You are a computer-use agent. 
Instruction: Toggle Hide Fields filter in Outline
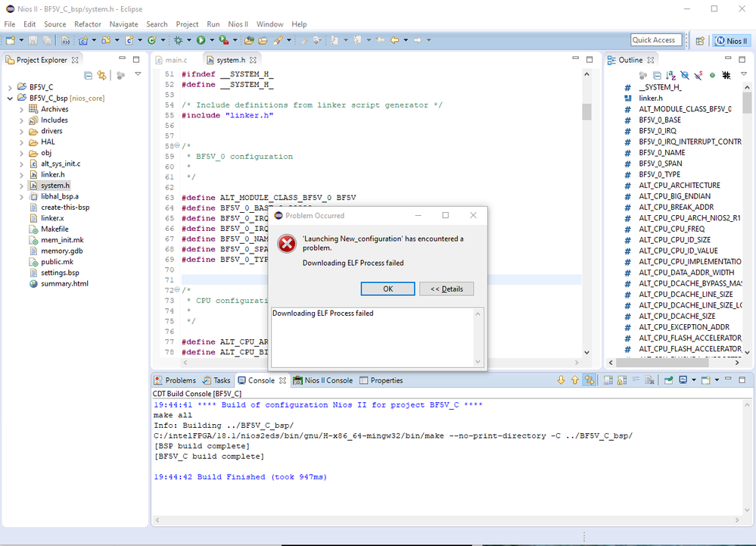coord(685,76)
